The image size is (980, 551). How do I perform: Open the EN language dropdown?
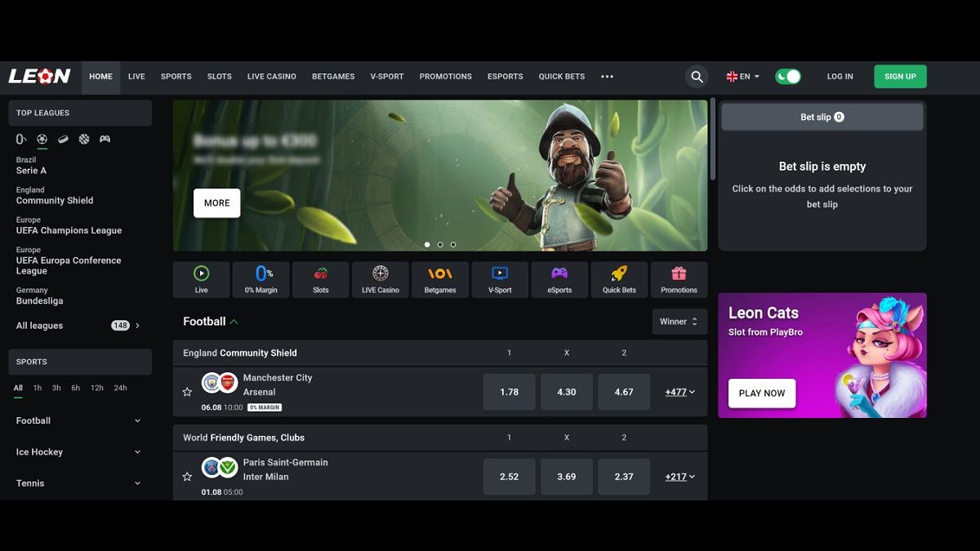(x=743, y=77)
